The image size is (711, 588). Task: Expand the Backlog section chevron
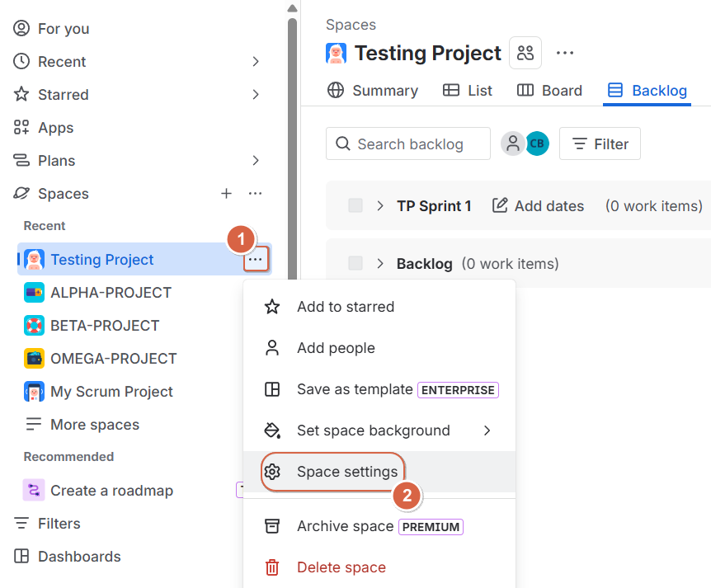pos(380,263)
